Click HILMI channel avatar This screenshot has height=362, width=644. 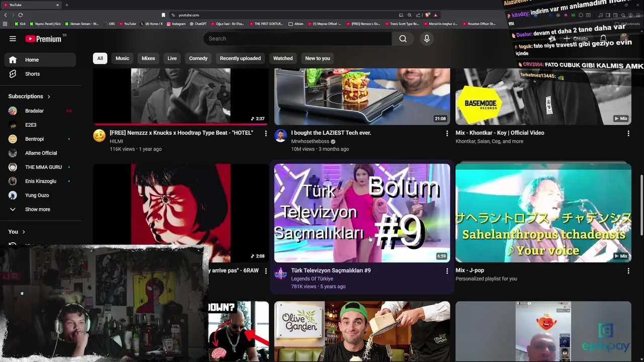(100, 136)
